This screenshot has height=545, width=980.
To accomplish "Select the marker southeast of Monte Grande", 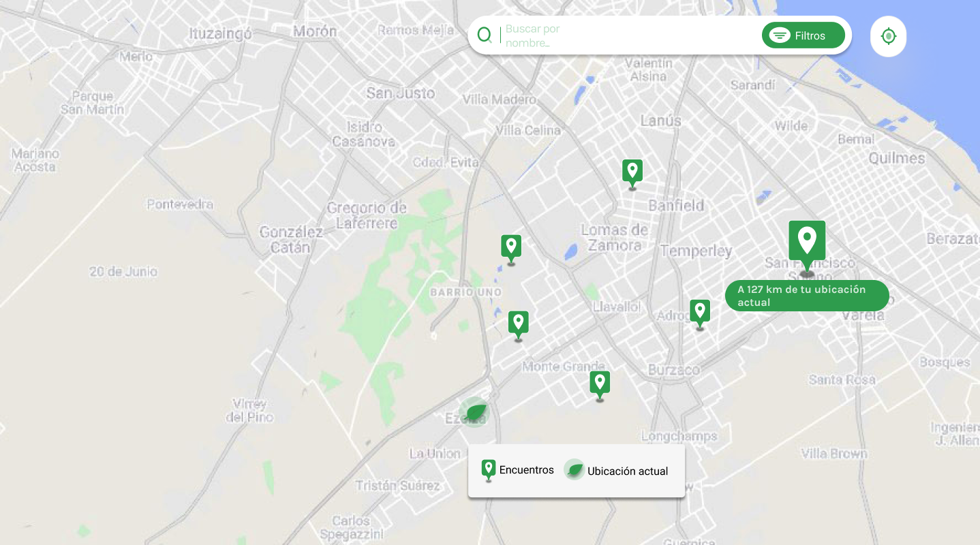I will click(x=600, y=384).
